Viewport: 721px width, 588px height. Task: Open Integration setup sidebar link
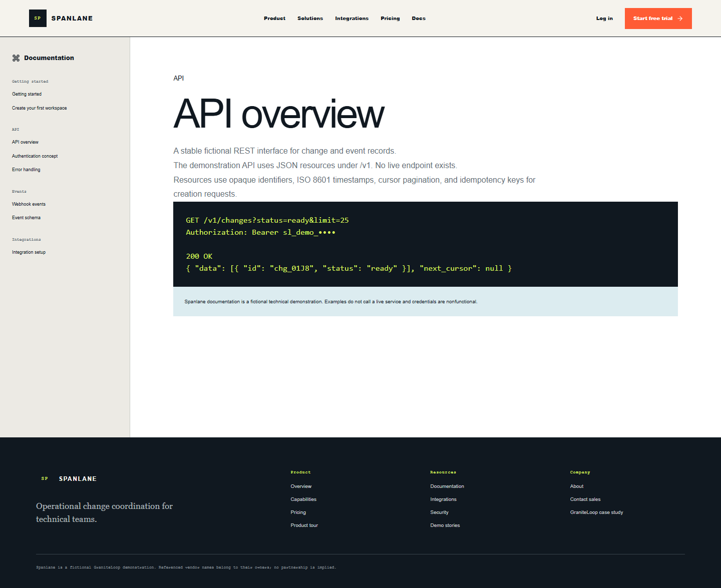(29, 252)
